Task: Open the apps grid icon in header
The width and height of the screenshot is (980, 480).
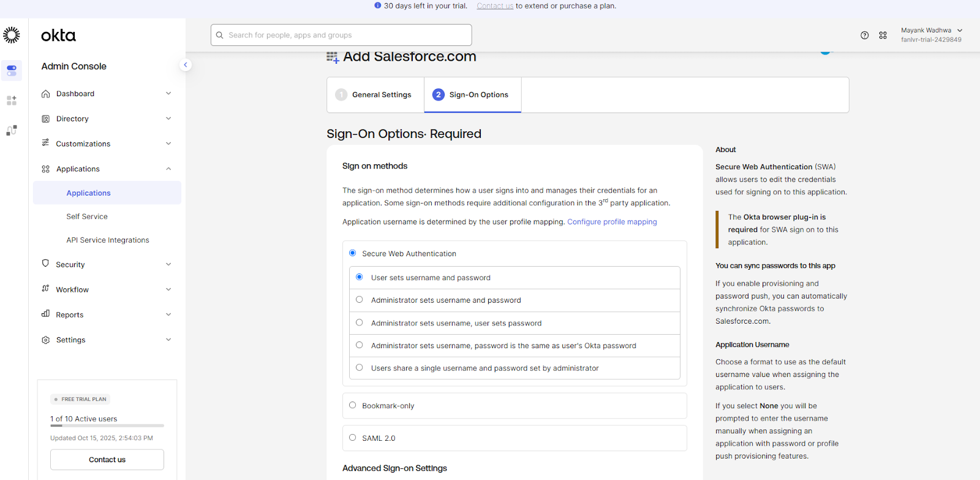Action: tap(883, 36)
